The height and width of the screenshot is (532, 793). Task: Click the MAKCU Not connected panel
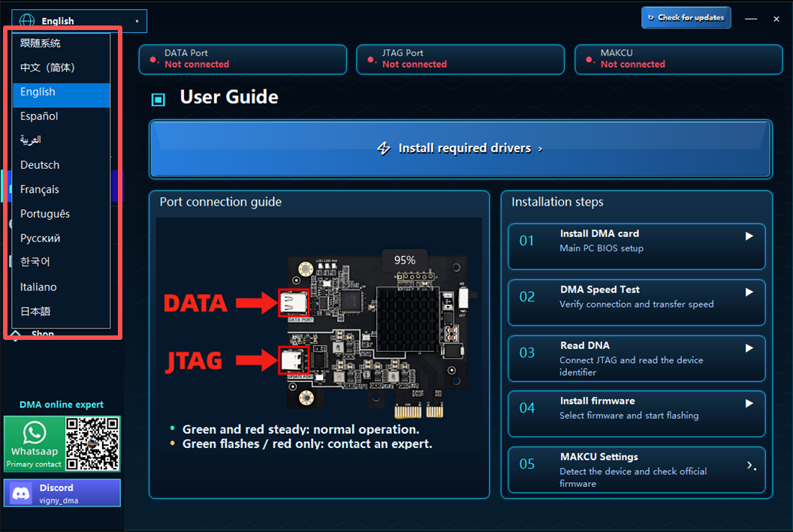point(679,59)
